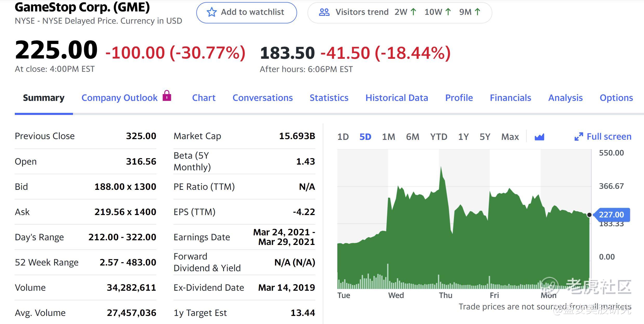Screen dimensions: 644x324
Task: Open the Historical Data tab
Action: click(397, 98)
